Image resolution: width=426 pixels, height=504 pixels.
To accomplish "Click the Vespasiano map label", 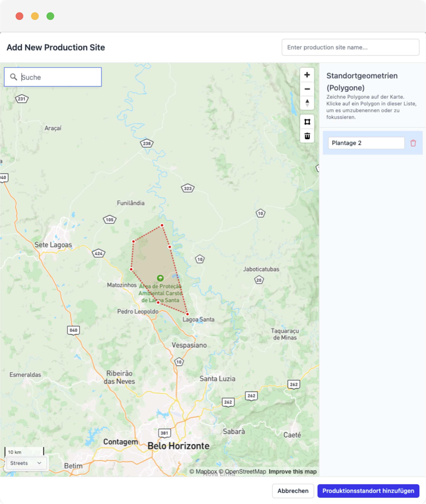I will click(x=189, y=345).
